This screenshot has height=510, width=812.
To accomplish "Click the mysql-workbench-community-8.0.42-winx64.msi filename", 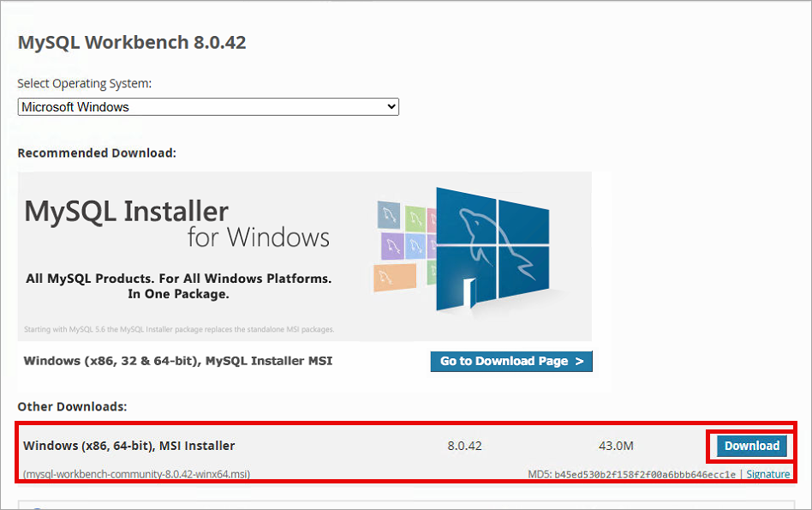I will [137, 474].
